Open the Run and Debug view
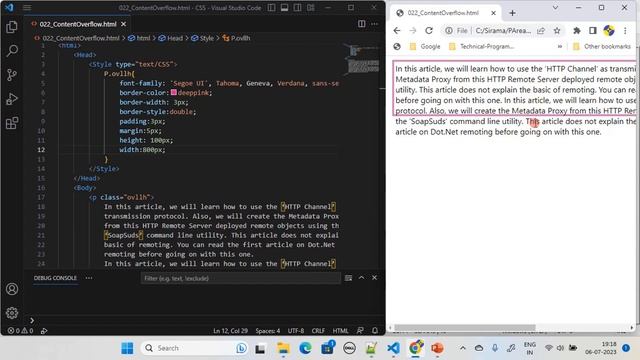The width and height of the screenshot is (640, 360). click(12, 99)
